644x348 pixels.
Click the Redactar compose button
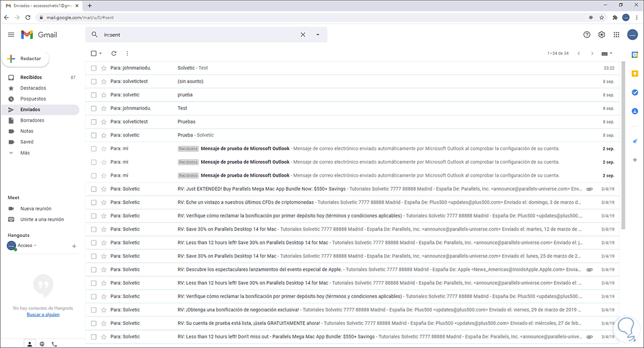pyautogui.click(x=26, y=58)
